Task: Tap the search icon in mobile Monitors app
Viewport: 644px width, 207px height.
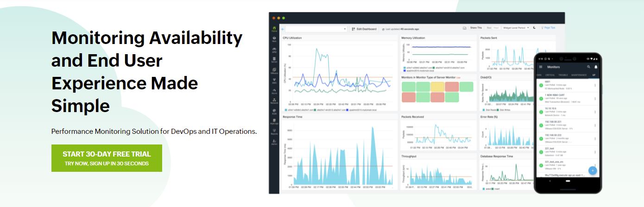Action: (x=588, y=67)
